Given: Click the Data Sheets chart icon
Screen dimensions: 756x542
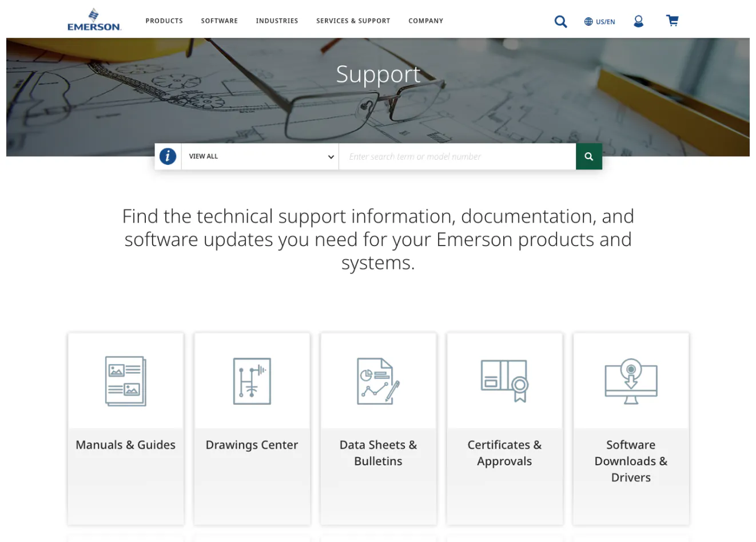Looking at the screenshot, I should pos(379,381).
